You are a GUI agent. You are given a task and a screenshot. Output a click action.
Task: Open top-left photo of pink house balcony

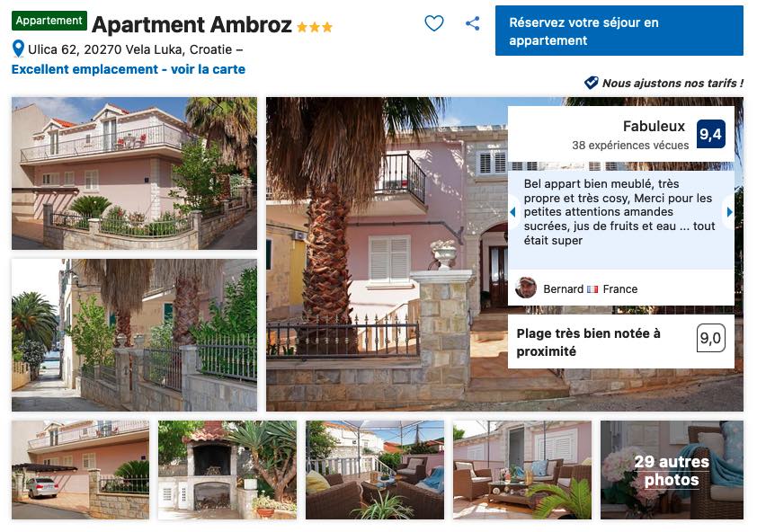click(134, 173)
